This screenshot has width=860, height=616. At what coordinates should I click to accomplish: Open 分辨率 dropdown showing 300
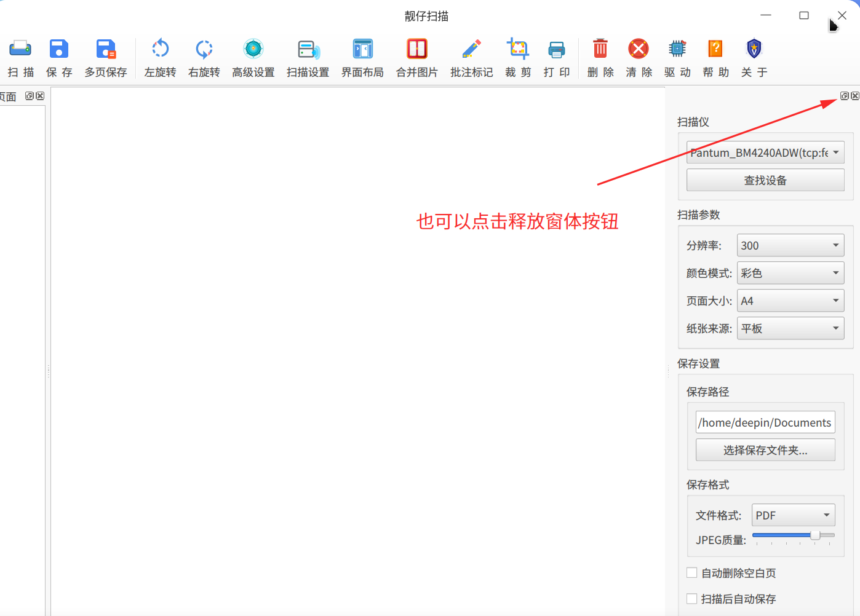[790, 245]
